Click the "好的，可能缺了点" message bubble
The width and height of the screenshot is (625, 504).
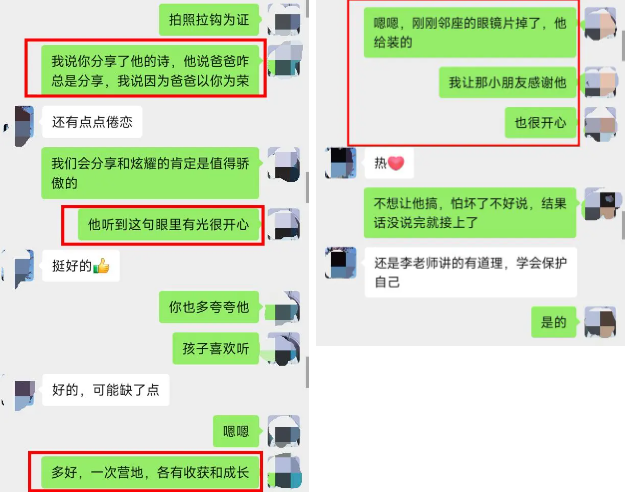106,390
